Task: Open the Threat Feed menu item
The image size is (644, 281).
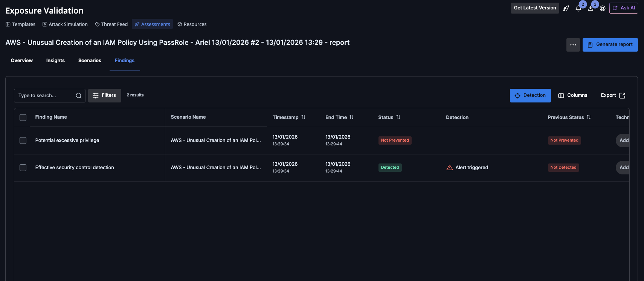Action: 111,24
